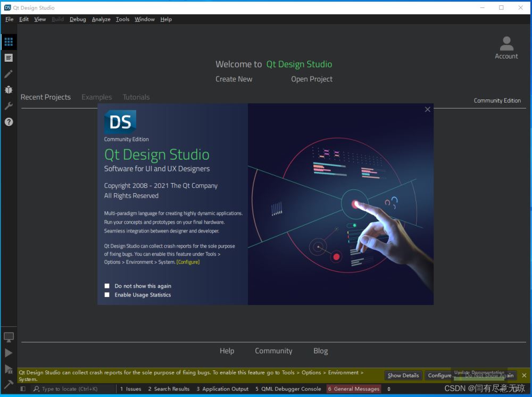Check 'Do not show this again'
Image resolution: width=532 pixels, height=397 pixels.
pyautogui.click(x=107, y=286)
